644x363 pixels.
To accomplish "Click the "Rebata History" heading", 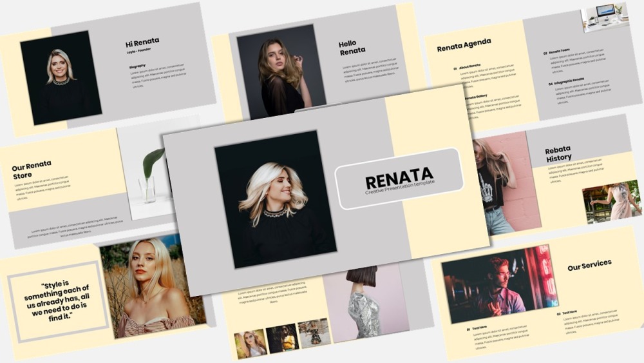I will tap(558, 153).
